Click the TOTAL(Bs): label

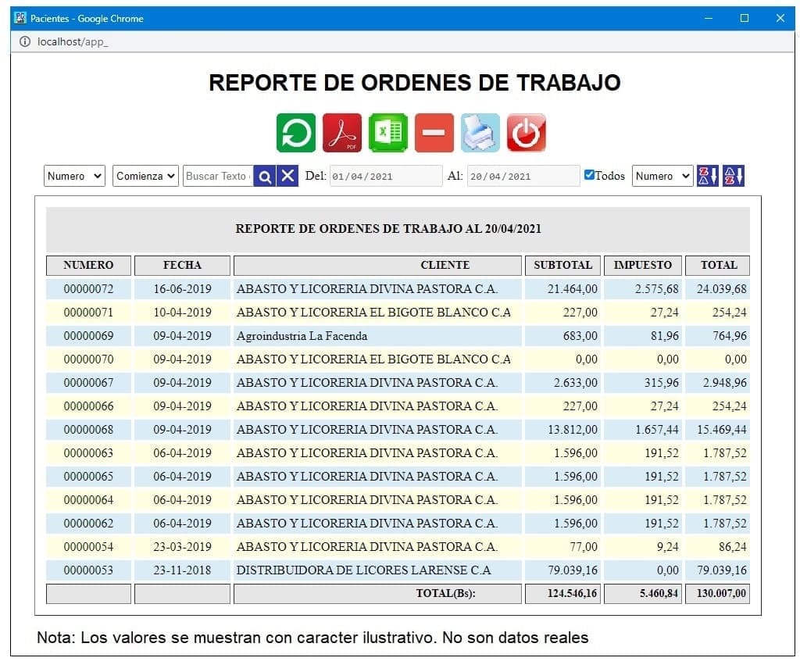[445, 593]
